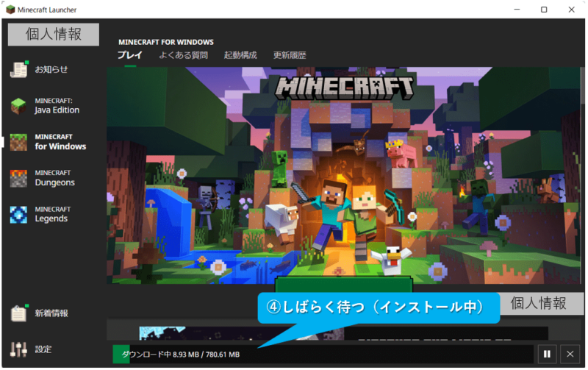The image size is (588, 370).
Task: Click the download progress bar
Action: point(323,355)
